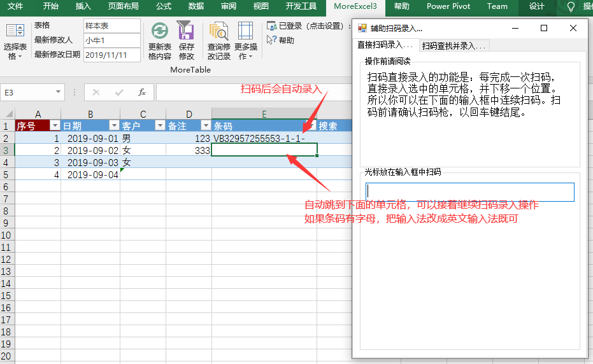
Task: Open 查询修改记录 history icon
Action: (219, 31)
